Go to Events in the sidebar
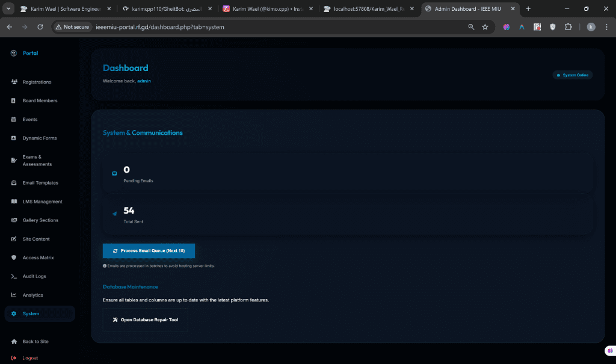The image size is (616, 364). click(30, 120)
